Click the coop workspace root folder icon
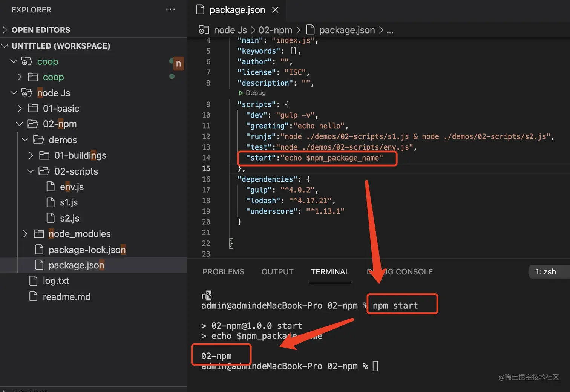 (27, 61)
